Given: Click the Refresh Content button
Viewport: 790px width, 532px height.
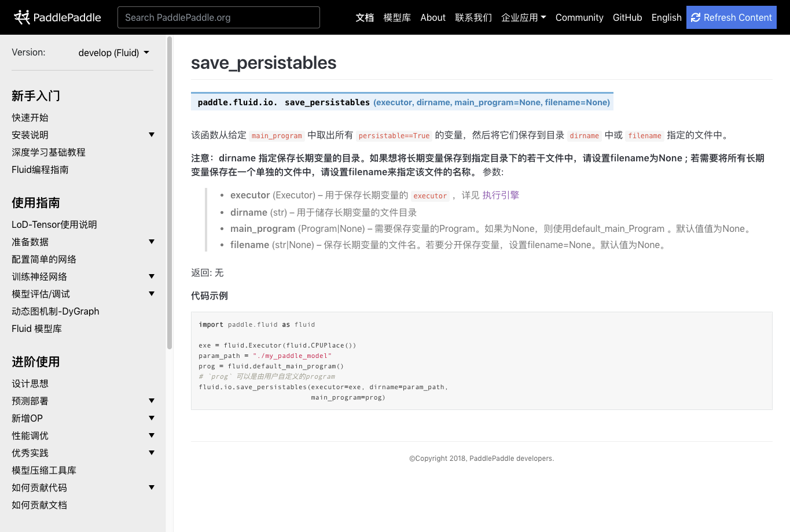Looking at the screenshot, I should 732,17.
